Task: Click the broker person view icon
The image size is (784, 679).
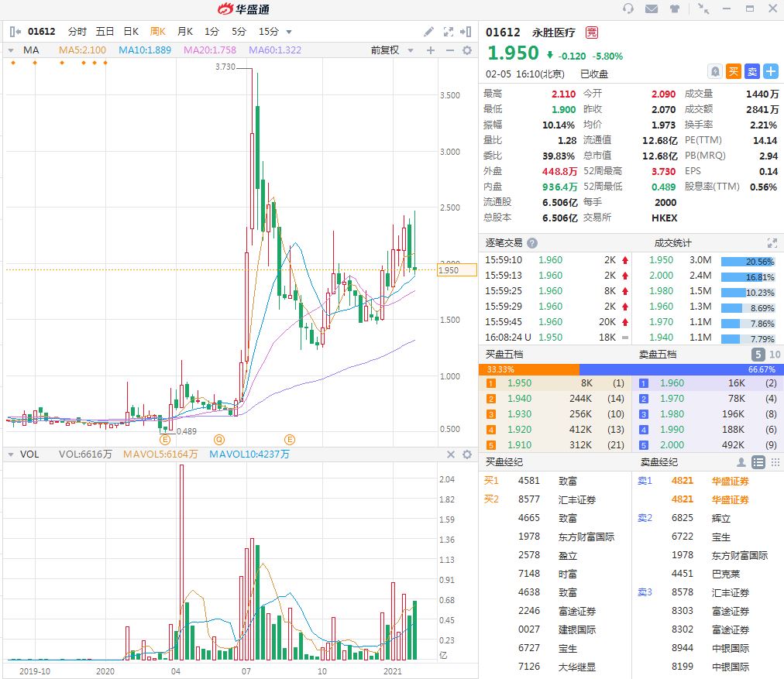Action: pyautogui.click(x=741, y=462)
